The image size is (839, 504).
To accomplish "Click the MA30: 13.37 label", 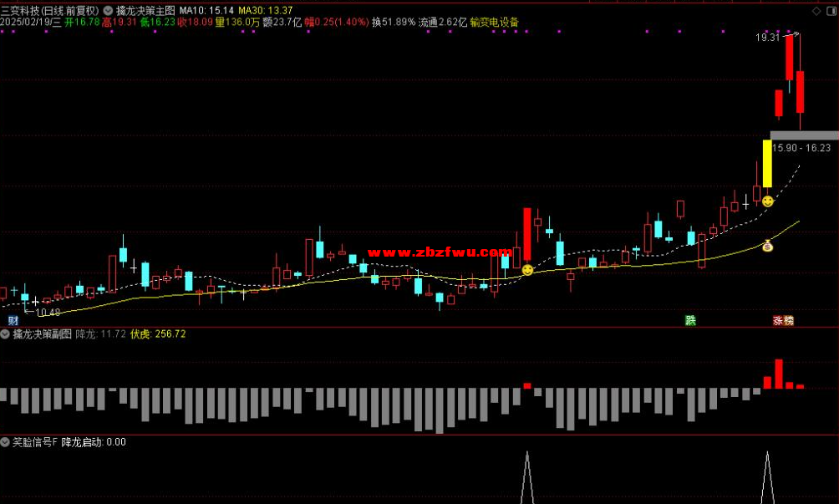I will click(x=266, y=10).
